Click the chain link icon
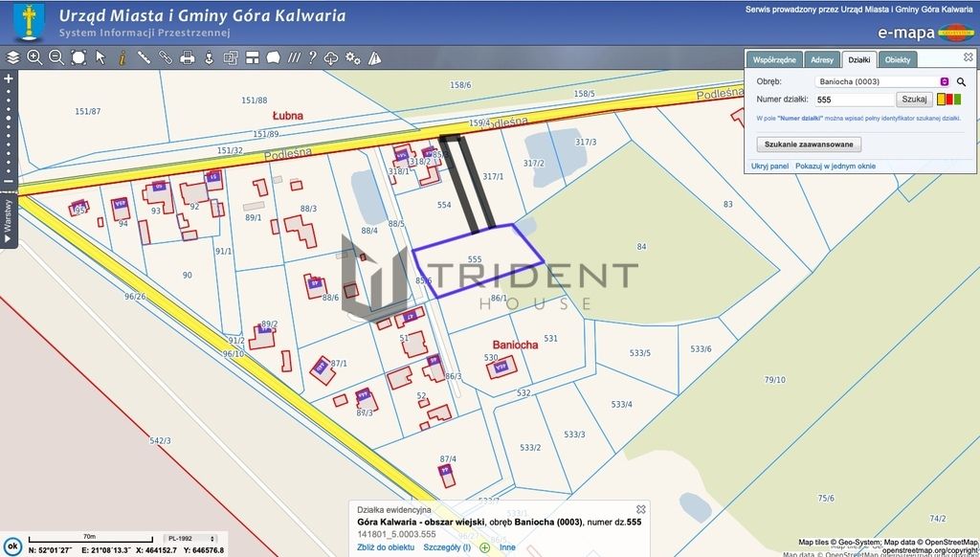 165,58
